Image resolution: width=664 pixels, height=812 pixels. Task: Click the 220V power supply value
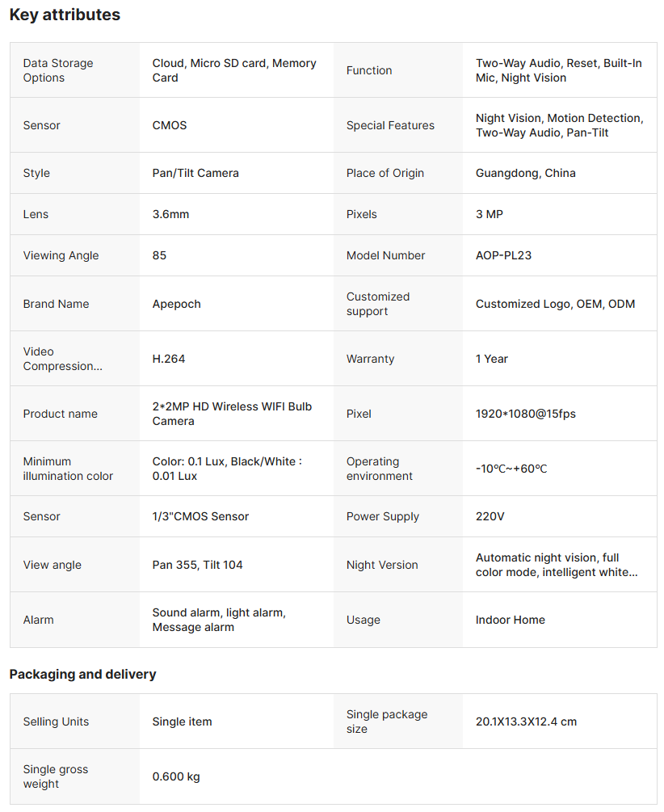[x=490, y=516]
